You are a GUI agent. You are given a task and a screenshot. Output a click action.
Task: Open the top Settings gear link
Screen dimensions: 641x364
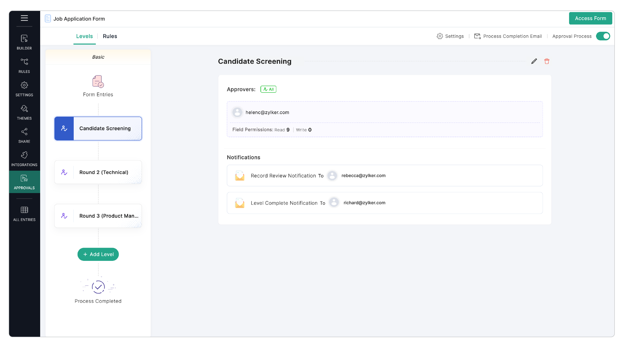[450, 36]
